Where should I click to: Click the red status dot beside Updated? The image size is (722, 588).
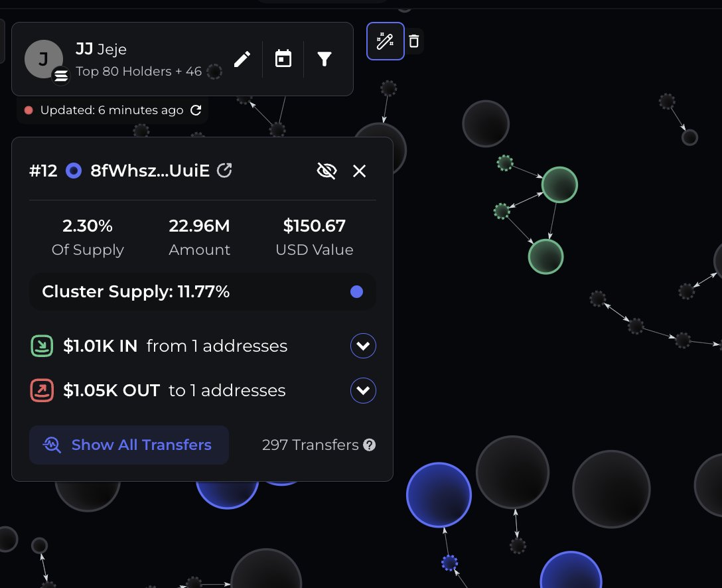(29, 110)
